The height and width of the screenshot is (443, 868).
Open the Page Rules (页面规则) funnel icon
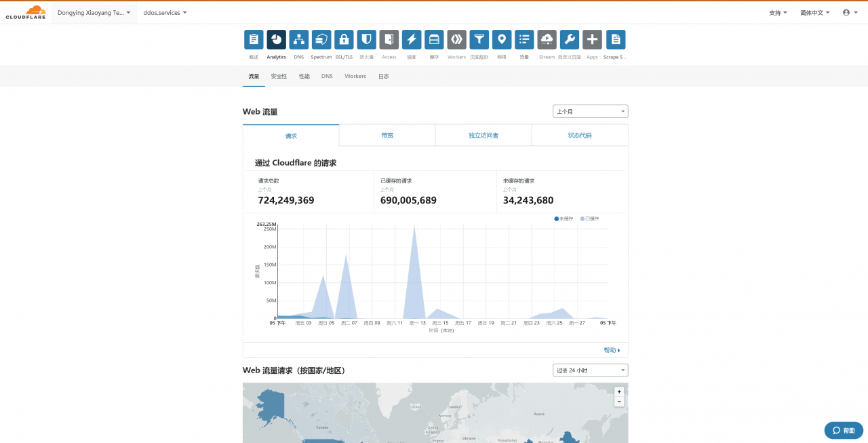[x=479, y=39]
